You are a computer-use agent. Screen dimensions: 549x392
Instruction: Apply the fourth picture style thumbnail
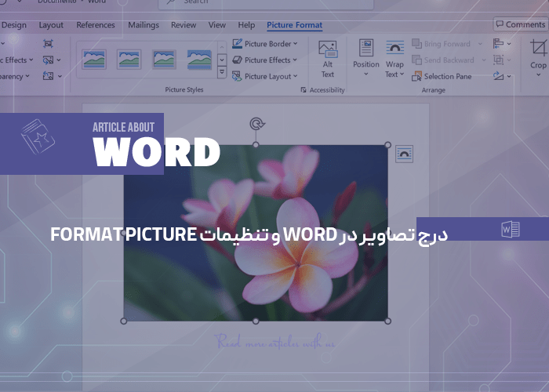(x=199, y=60)
